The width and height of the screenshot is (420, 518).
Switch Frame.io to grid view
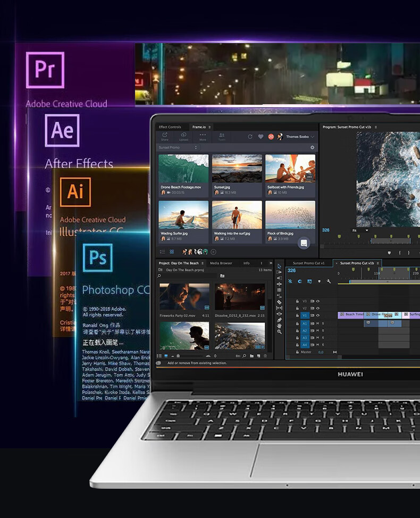tap(172, 252)
